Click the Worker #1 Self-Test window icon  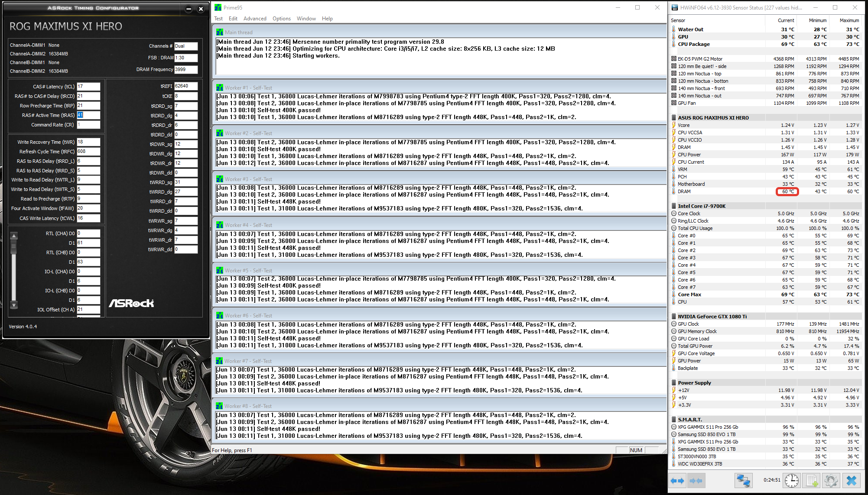(220, 87)
